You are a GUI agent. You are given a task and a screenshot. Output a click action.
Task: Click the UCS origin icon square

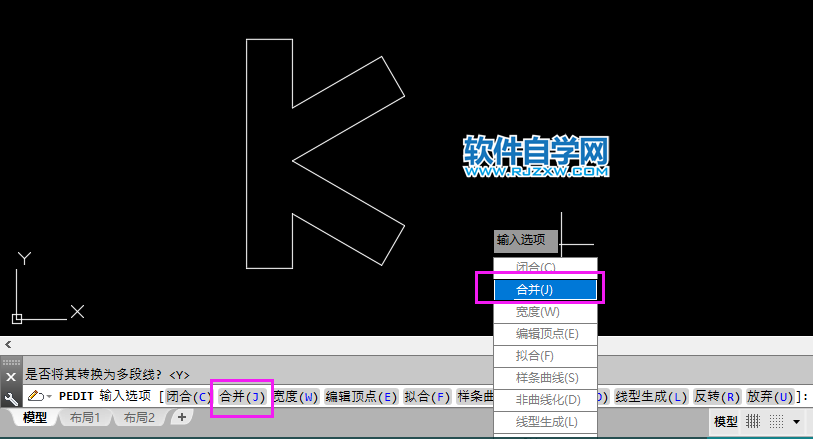[x=17, y=319]
